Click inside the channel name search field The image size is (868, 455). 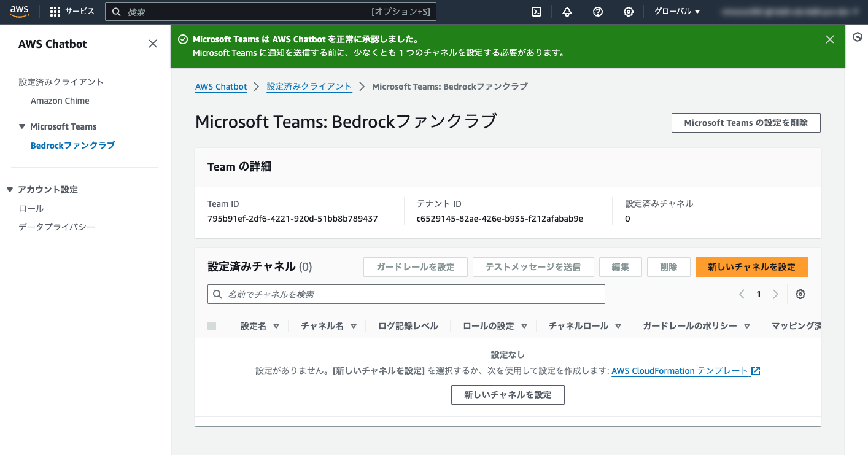[x=405, y=294]
